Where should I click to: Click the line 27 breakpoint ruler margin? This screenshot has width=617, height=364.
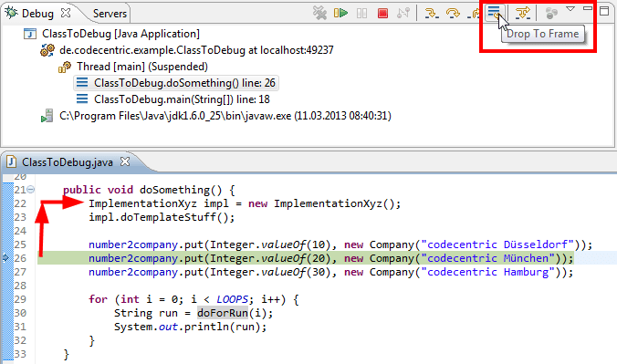pos(7,272)
